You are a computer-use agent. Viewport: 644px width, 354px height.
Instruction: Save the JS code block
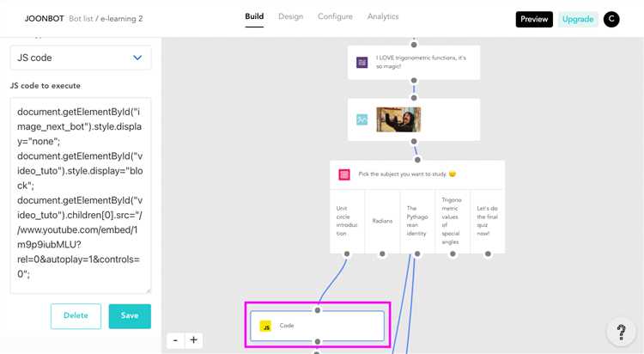(130, 316)
